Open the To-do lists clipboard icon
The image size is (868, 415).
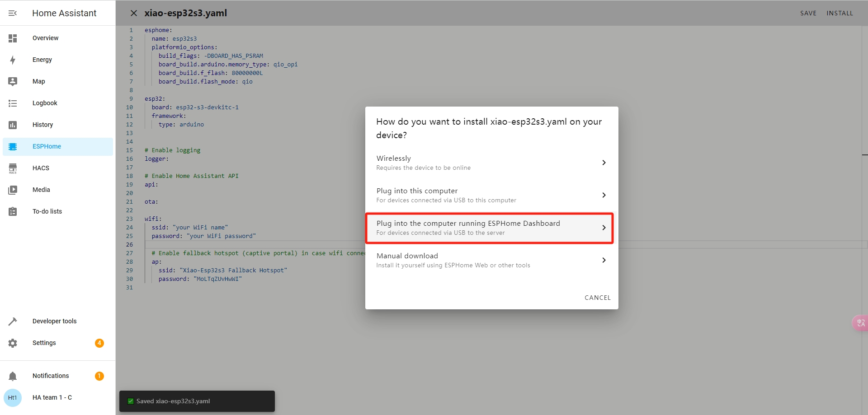click(x=13, y=211)
